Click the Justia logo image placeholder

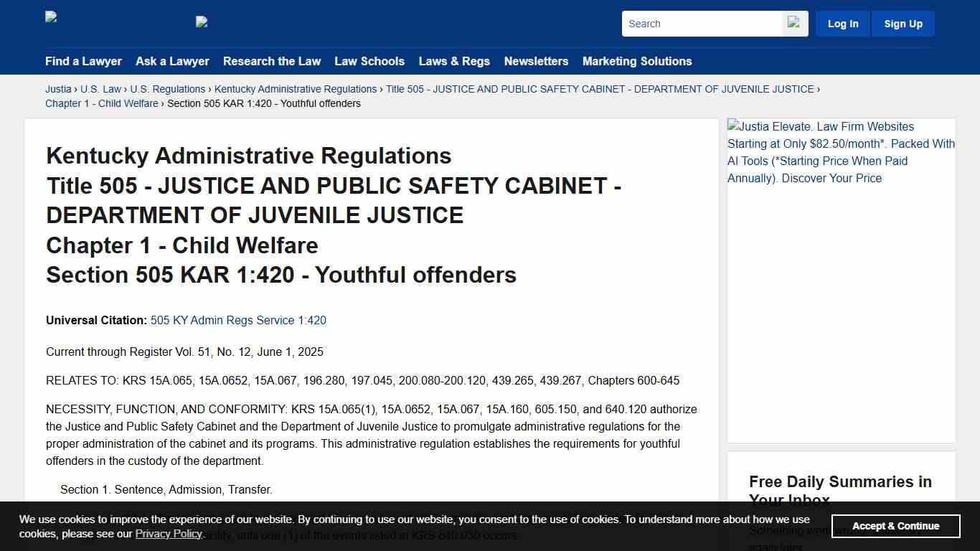(x=50, y=17)
